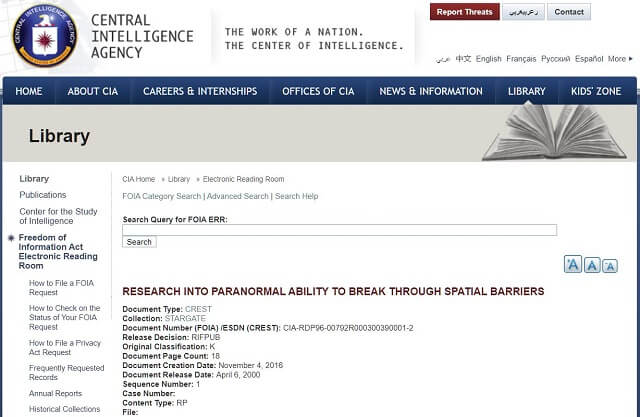Open the Library breadcrumb link
This screenshot has width=640, height=417.
179,179
